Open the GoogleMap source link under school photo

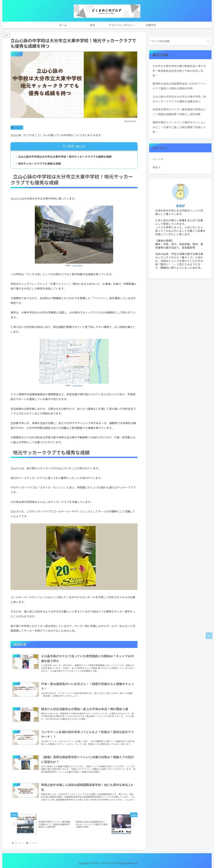[78, 265]
